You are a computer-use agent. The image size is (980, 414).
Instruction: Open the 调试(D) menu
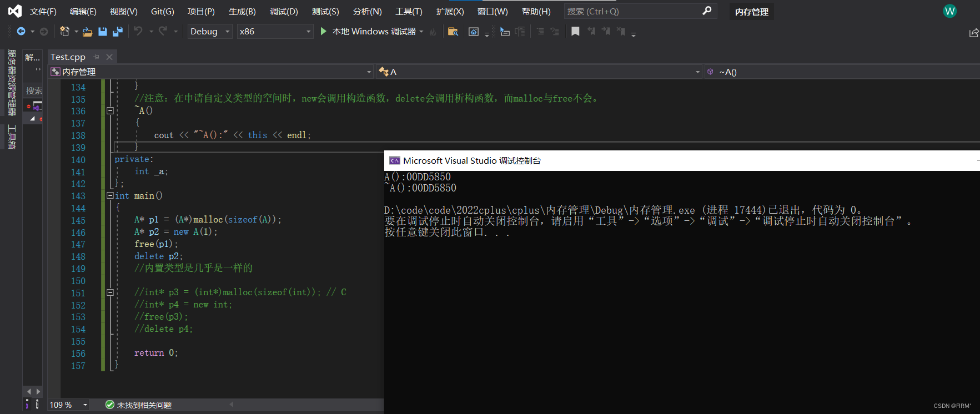[x=284, y=11]
